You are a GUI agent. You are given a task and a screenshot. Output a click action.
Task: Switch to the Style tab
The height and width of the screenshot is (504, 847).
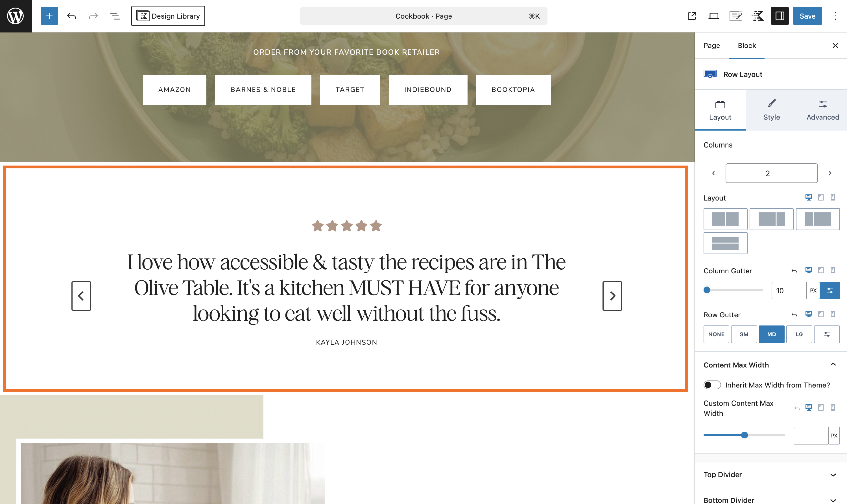pos(772,110)
